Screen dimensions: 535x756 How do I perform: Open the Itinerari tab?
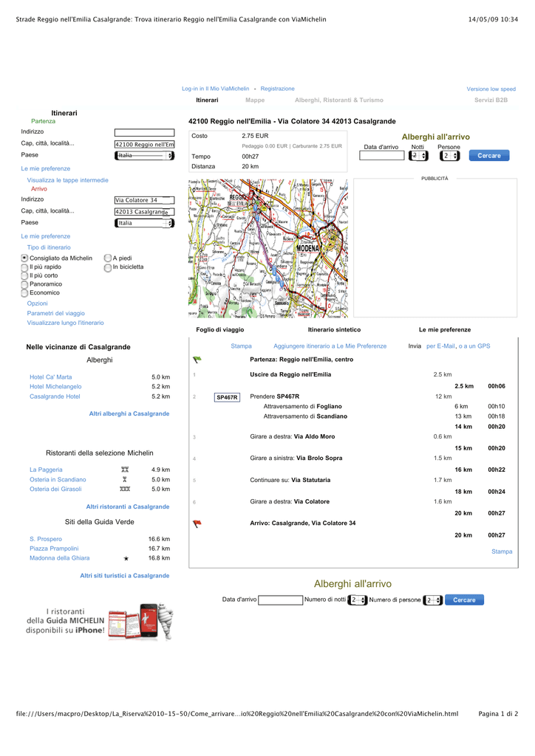pyautogui.click(x=207, y=100)
